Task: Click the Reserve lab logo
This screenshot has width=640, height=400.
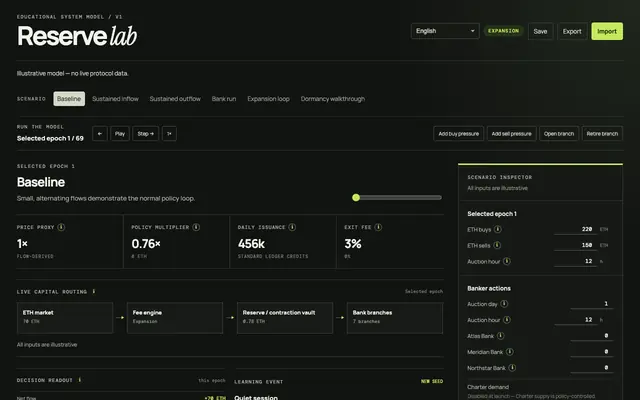Action: click(77, 36)
